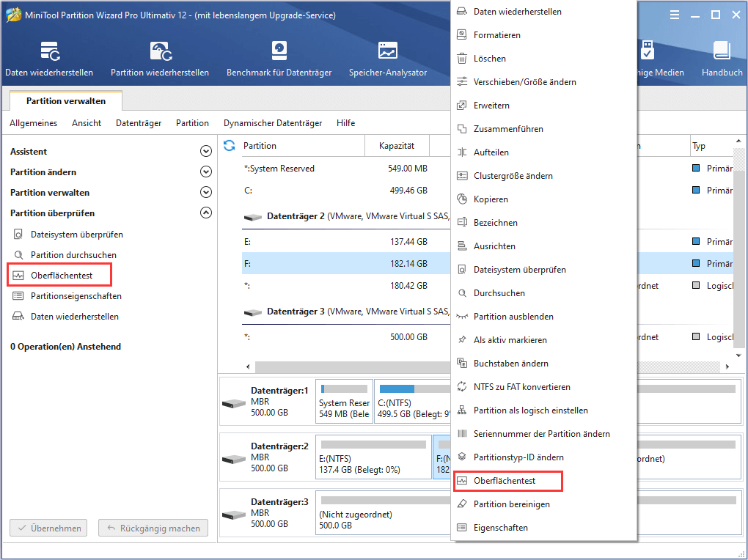Open the Hilfe menu
Screen dimensions: 748x560
point(346,123)
